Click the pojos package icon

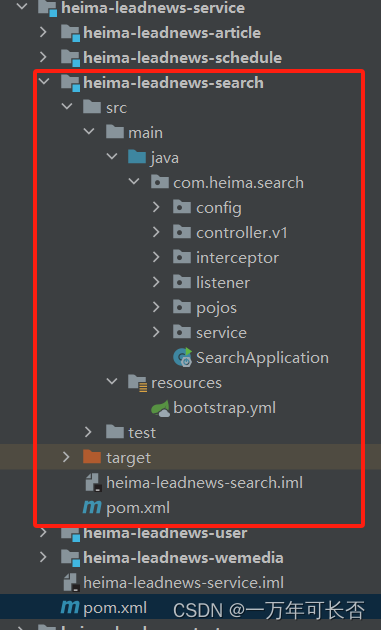[x=182, y=306]
